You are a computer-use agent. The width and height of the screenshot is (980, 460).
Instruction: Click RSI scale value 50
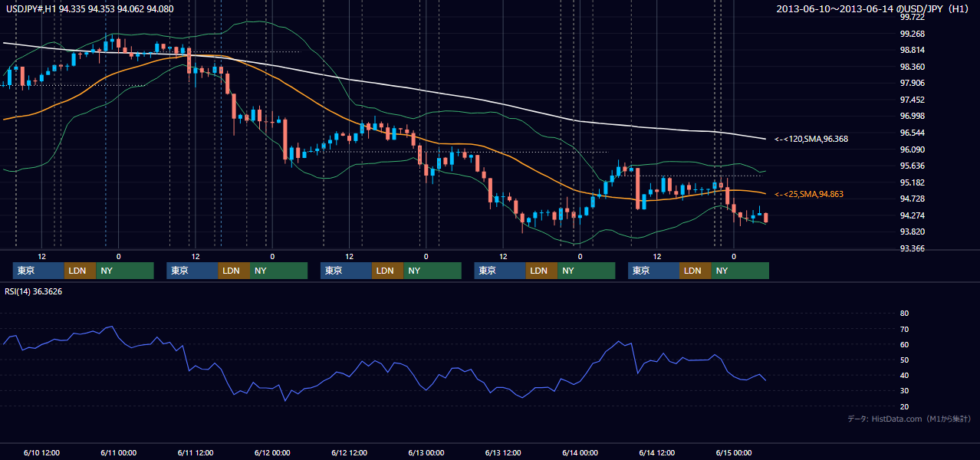coord(904,360)
